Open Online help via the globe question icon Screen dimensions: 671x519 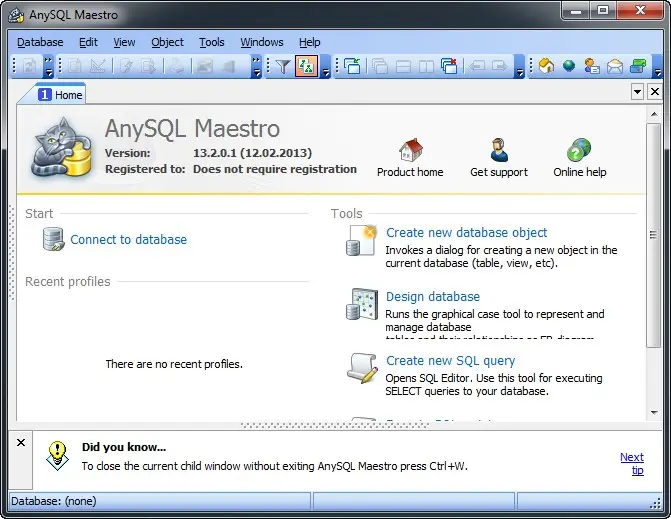(579, 150)
